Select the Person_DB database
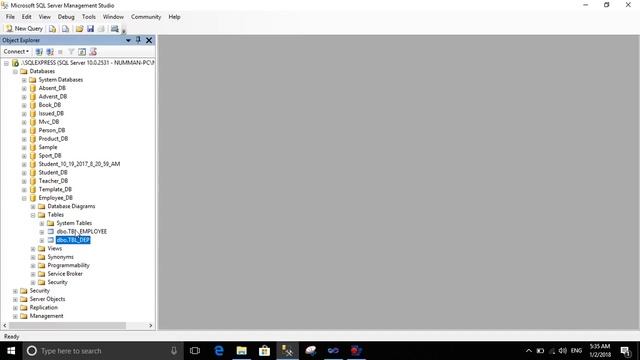The width and height of the screenshot is (640, 360). pyautogui.click(x=52, y=130)
